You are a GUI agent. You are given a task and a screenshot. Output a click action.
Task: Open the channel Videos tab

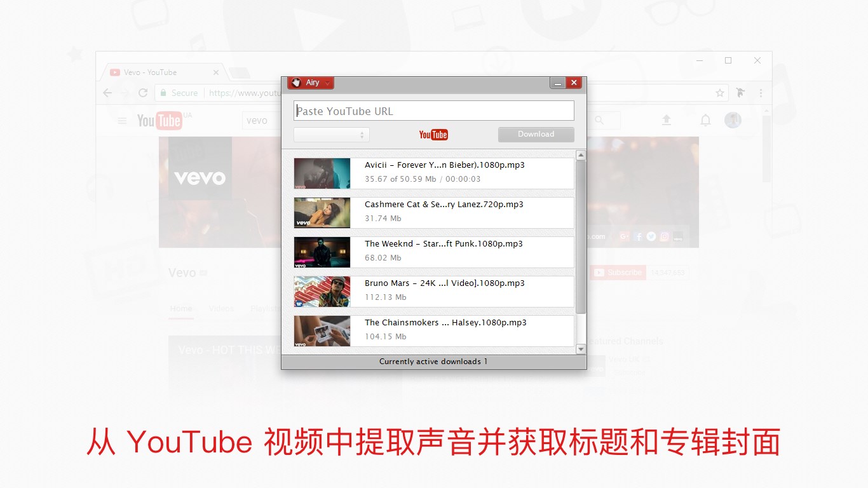221,309
